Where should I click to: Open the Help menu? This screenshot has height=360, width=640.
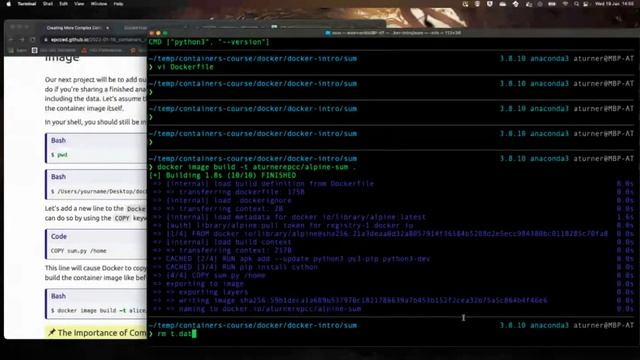point(118,4)
